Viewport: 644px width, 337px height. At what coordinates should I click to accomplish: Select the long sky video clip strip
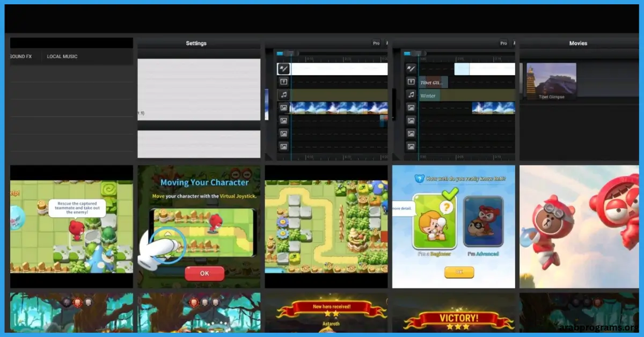[x=339, y=108]
